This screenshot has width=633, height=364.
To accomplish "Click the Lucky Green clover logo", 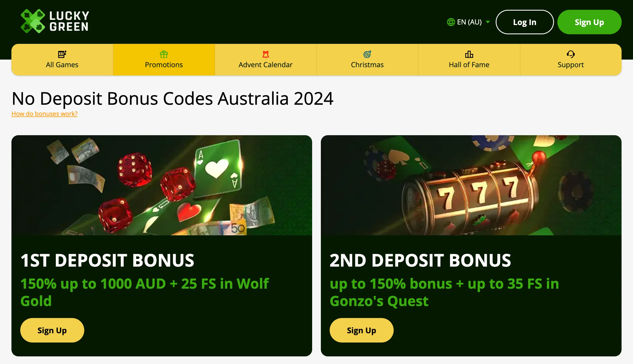I will [x=33, y=21].
